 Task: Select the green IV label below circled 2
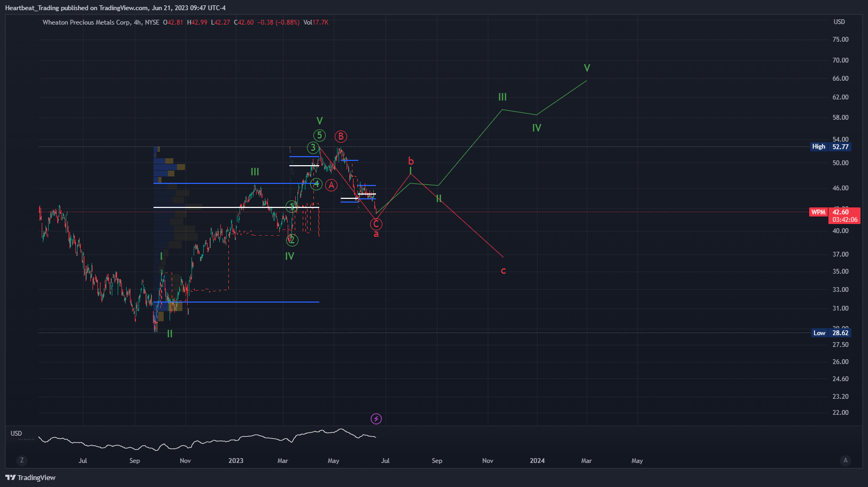[x=289, y=256]
